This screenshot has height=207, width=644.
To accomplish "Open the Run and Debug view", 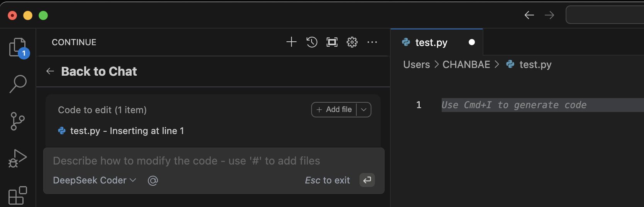I will point(18,158).
